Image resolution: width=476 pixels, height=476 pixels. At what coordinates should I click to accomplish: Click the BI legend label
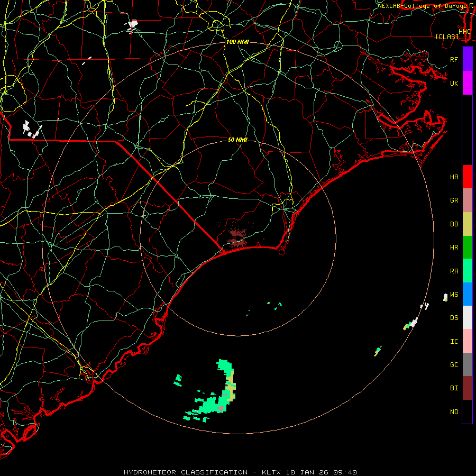tap(454, 388)
